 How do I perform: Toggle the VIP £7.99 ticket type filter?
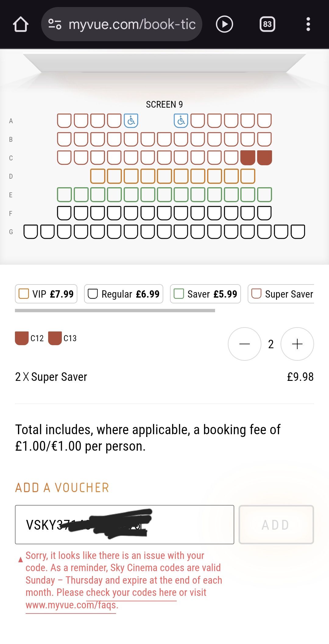coord(46,294)
